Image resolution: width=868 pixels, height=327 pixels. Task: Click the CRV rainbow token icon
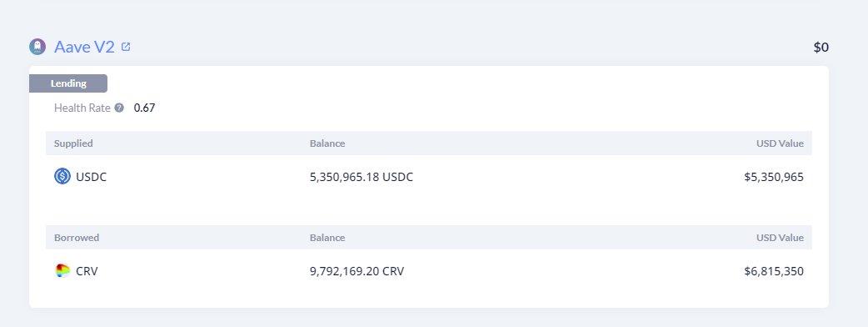(x=62, y=271)
